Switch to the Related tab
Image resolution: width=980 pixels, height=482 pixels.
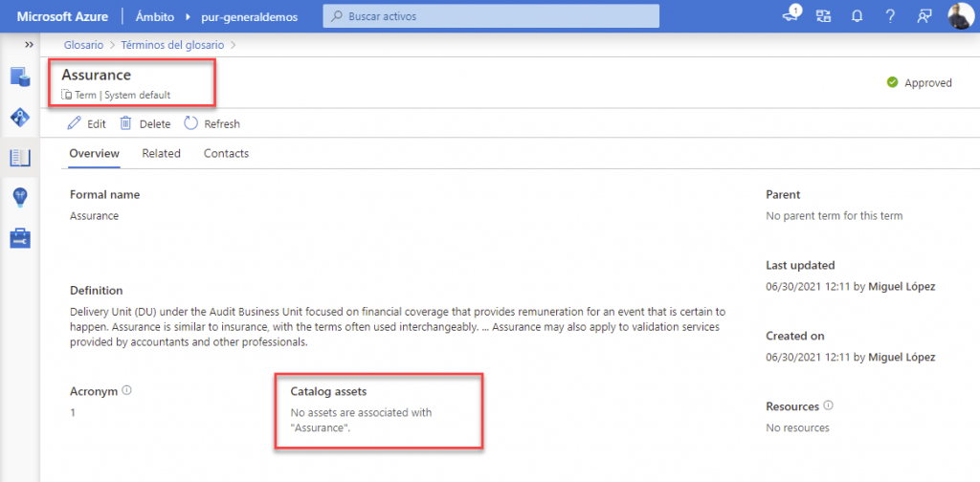(x=161, y=153)
